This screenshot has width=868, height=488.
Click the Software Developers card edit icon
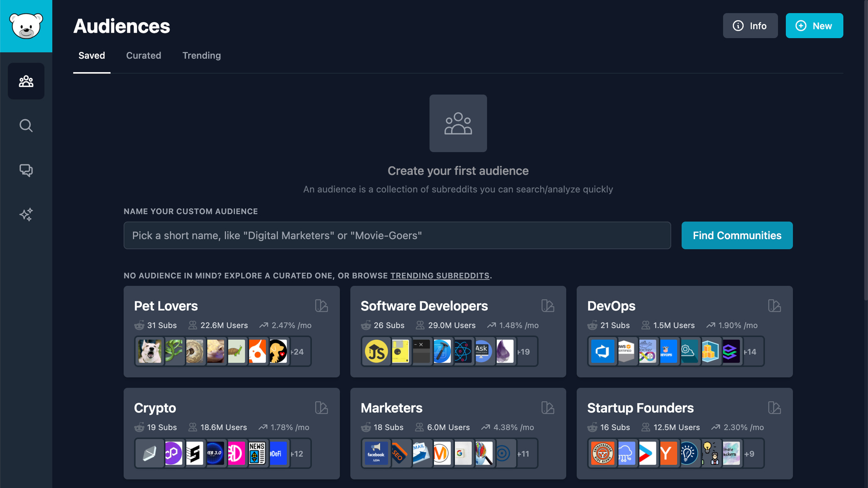548,306
